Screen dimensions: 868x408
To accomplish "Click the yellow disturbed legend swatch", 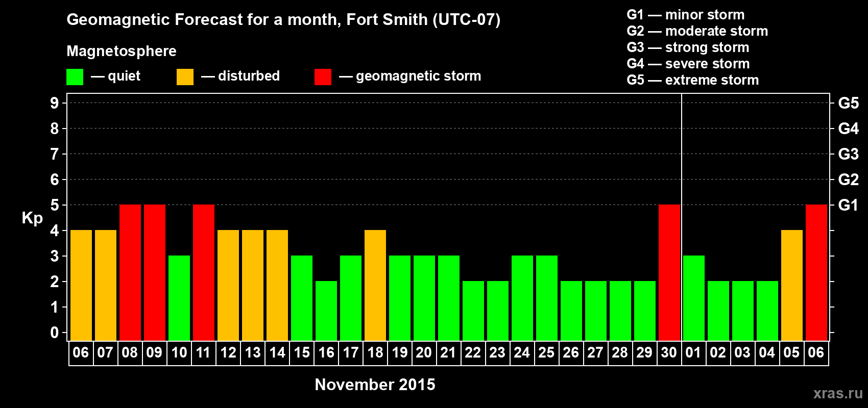I will point(185,77).
